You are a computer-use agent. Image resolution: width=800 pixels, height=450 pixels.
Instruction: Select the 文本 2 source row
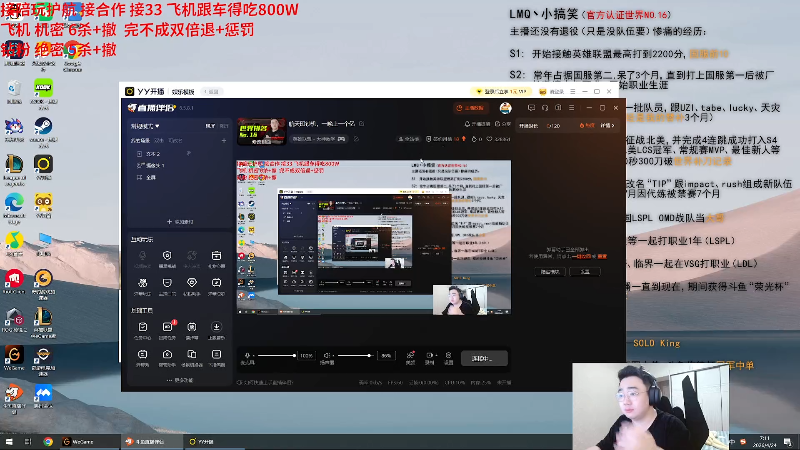pos(179,154)
